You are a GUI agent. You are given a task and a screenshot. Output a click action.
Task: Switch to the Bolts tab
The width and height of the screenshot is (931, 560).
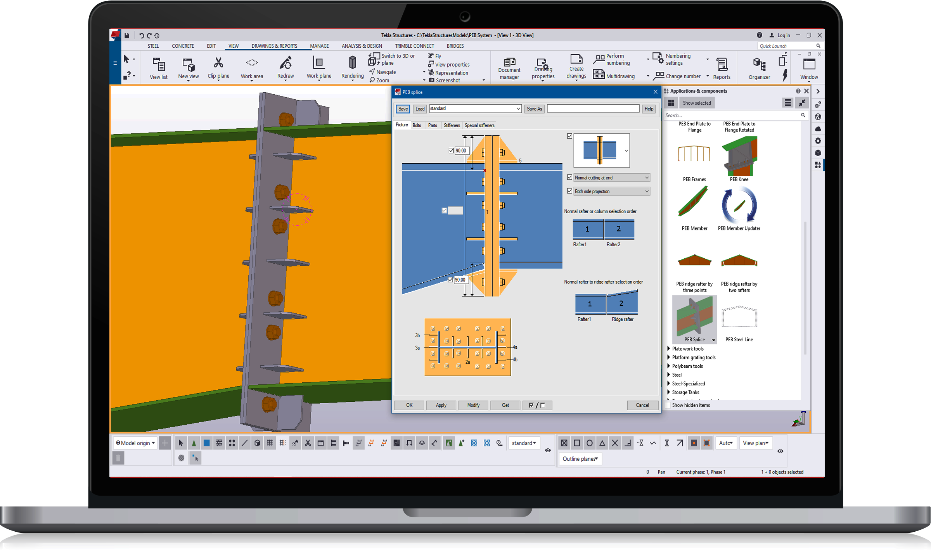417,125
